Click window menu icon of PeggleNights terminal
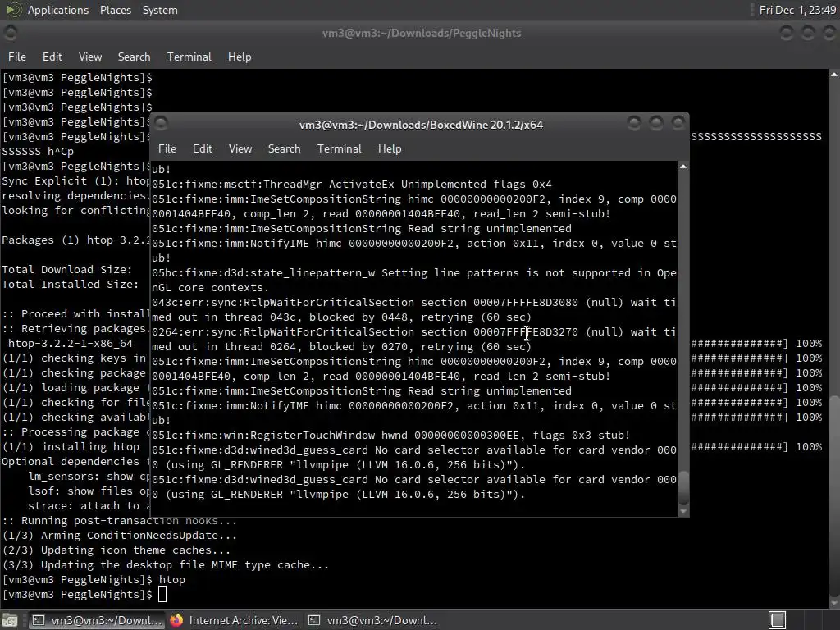Viewport: 840px width, 630px height. point(10,33)
